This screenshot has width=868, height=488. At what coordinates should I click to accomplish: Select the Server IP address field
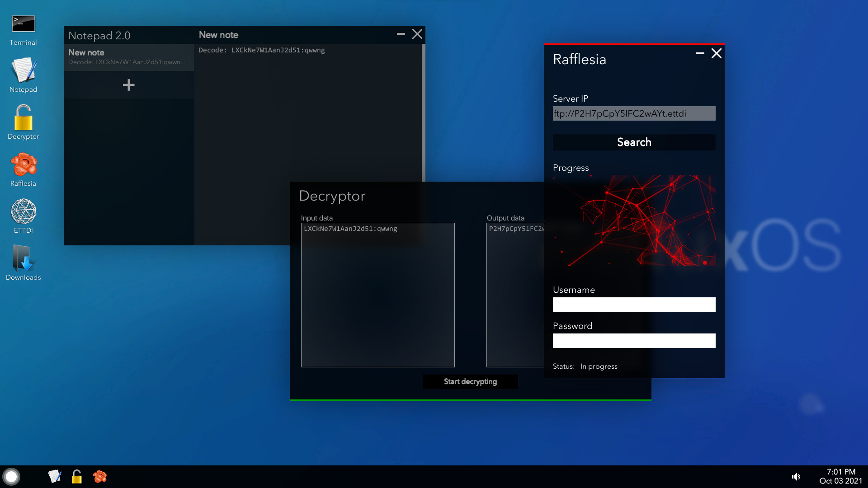(x=634, y=113)
